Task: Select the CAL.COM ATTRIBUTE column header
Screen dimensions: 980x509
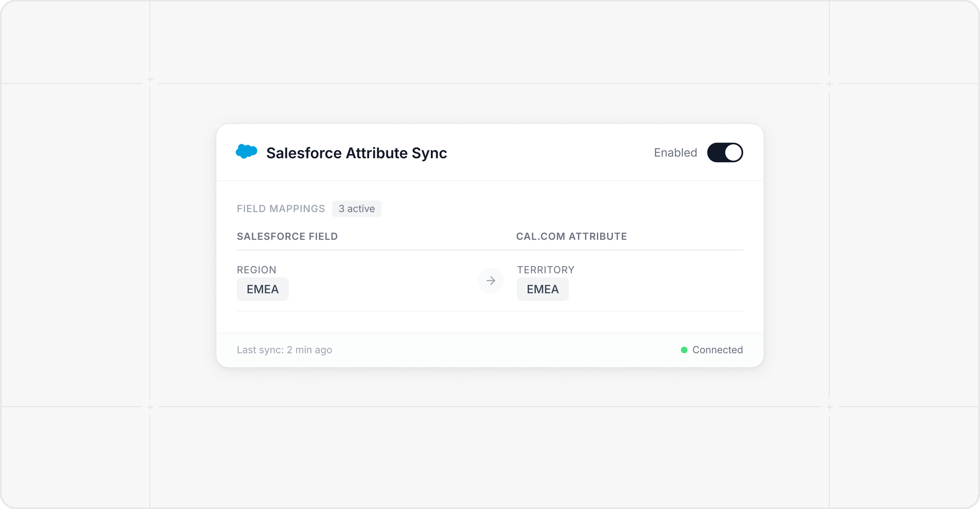Action: [x=571, y=236]
